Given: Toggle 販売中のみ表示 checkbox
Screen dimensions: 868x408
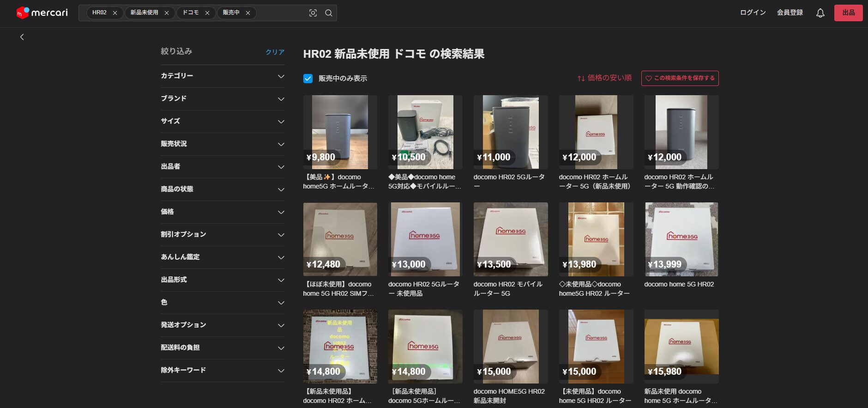Looking at the screenshot, I should pyautogui.click(x=308, y=79).
